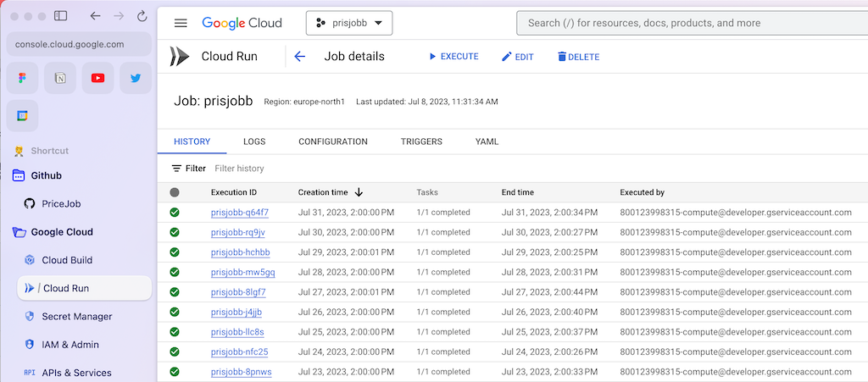Switch to the YAML tab

[487, 141]
